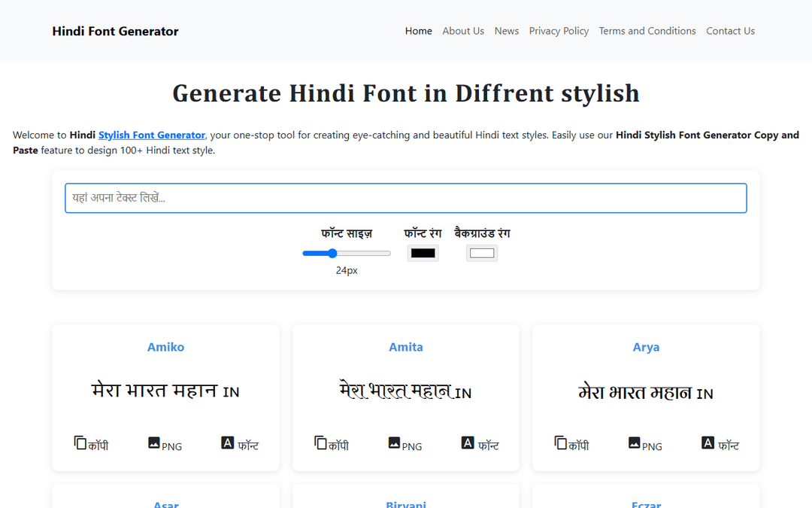This screenshot has width=812, height=508.
Task: Open Terms and Conditions page
Action: pos(647,31)
